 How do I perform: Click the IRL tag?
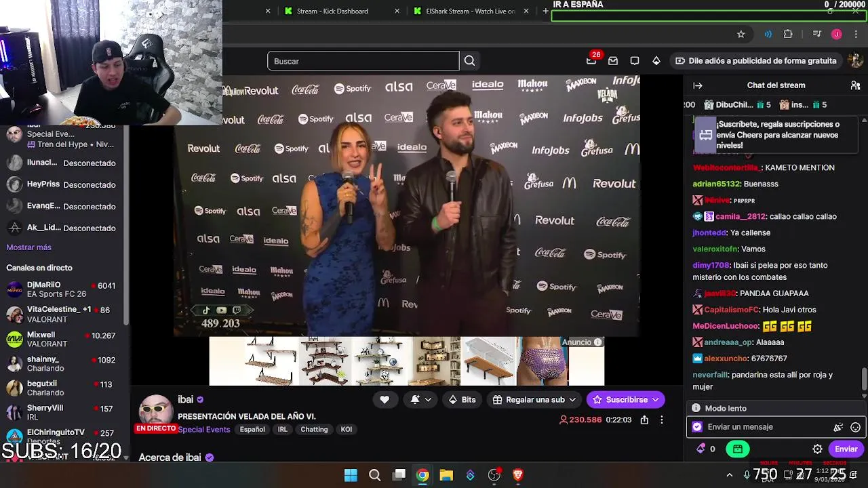(283, 430)
